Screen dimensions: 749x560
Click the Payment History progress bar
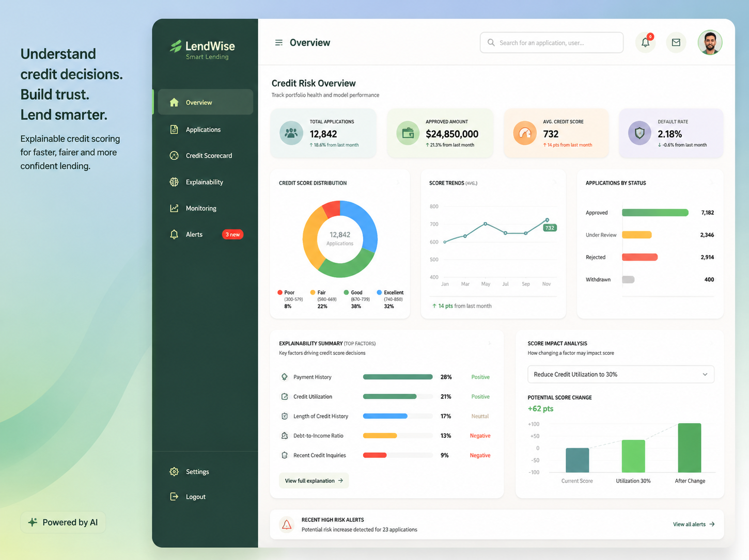click(x=398, y=377)
